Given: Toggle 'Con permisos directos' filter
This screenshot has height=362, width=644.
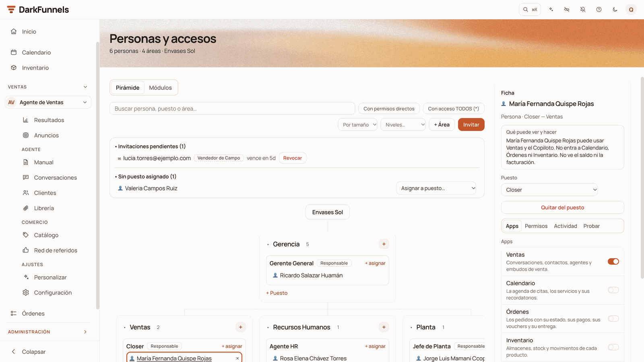Looking at the screenshot, I should tap(389, 109).
